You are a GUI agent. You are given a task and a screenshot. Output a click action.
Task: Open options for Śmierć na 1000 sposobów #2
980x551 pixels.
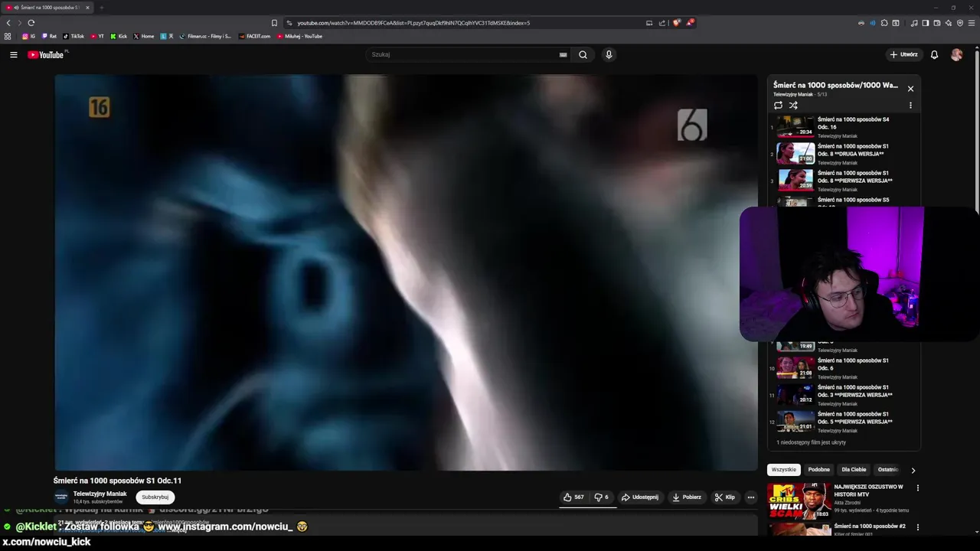point(917,527)
